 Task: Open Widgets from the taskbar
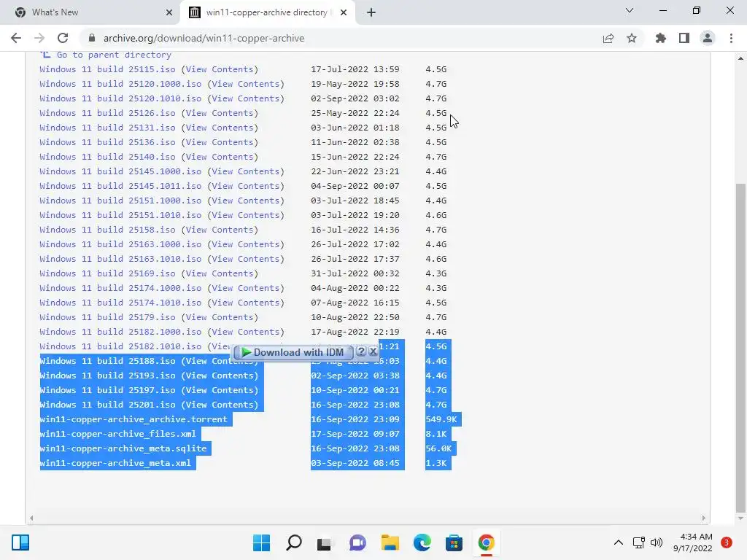pos(20,542)
